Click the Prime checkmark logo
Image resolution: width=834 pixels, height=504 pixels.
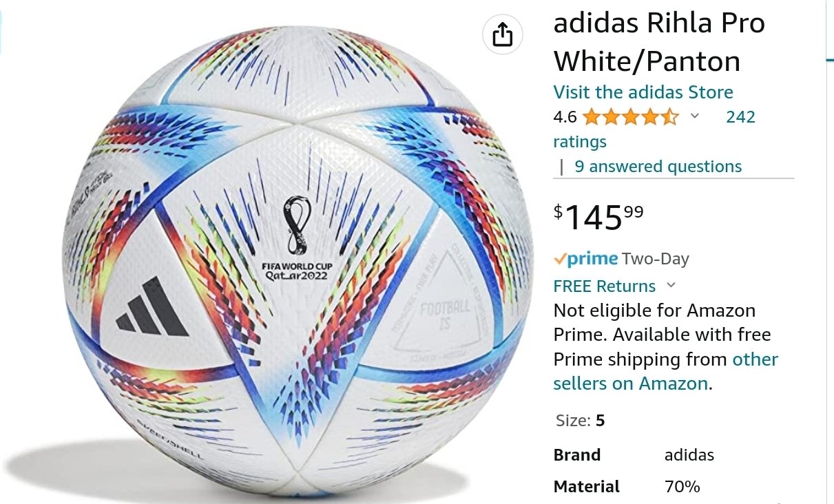[x=586, y=259]
